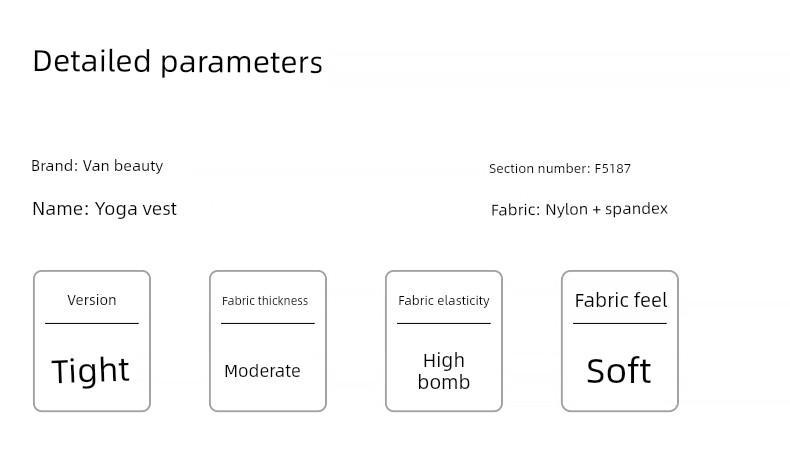The image size is (790, 466).
Task: Select the High bomb elasticity value
Action: tap(444, 371)
